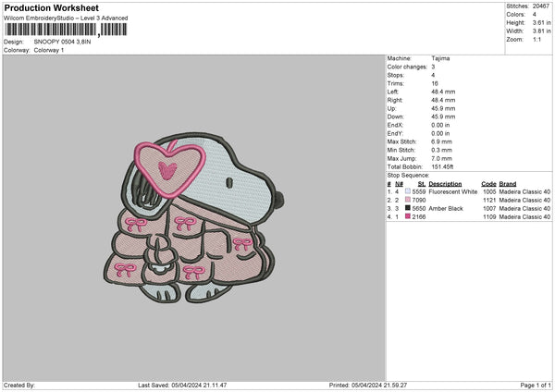Screen dimensions: 555x392
Task: Click thread code 1005
Action: (489, 191)
